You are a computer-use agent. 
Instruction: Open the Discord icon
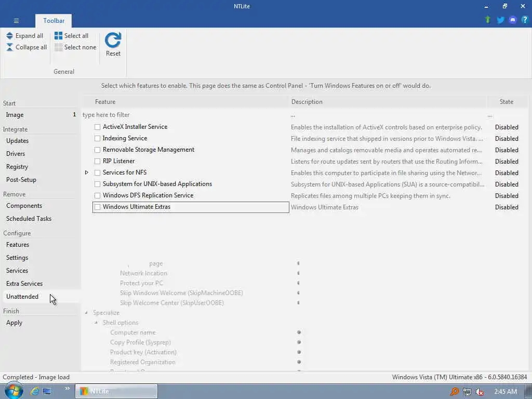(513, 20)
